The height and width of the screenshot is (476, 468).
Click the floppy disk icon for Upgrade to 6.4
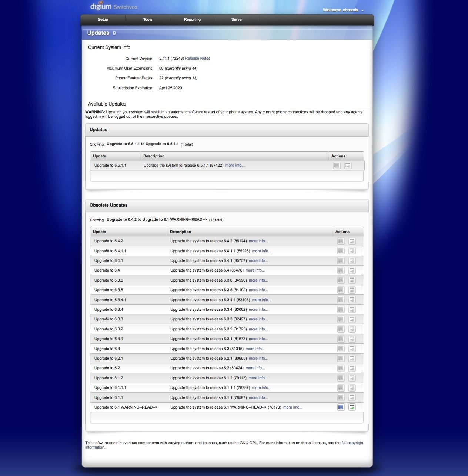341,270
